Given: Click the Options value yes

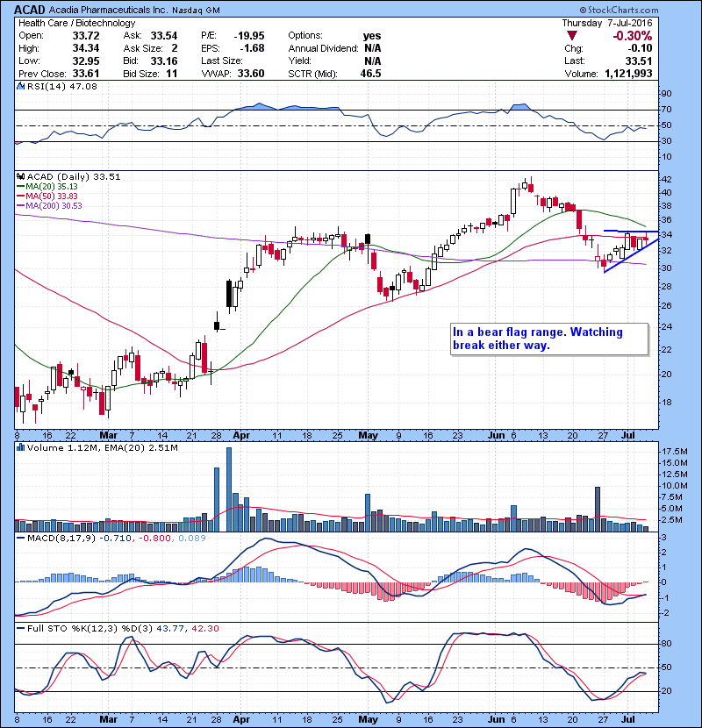Looking at the screenshot, I should (372, 36).
